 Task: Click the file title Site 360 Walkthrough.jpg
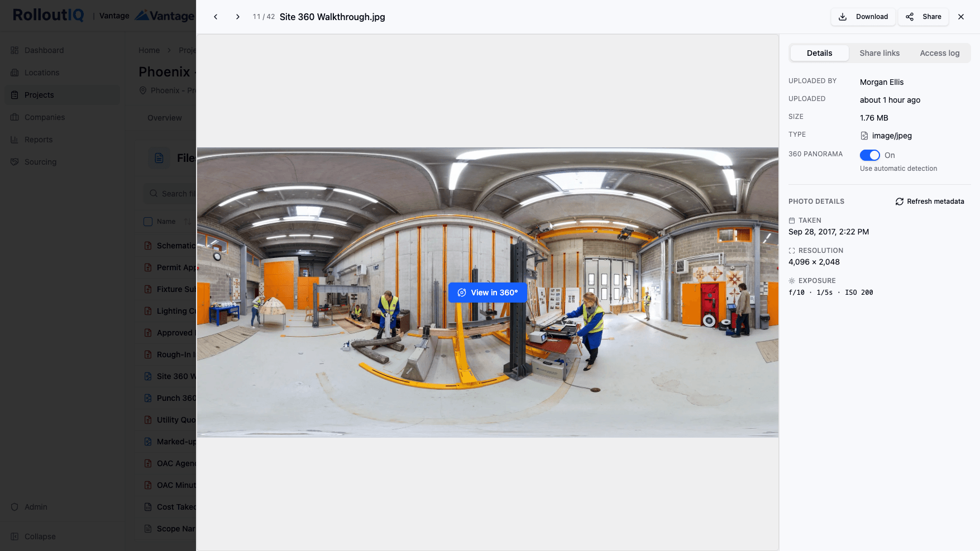pyautogui.click(x=332, y=17)
